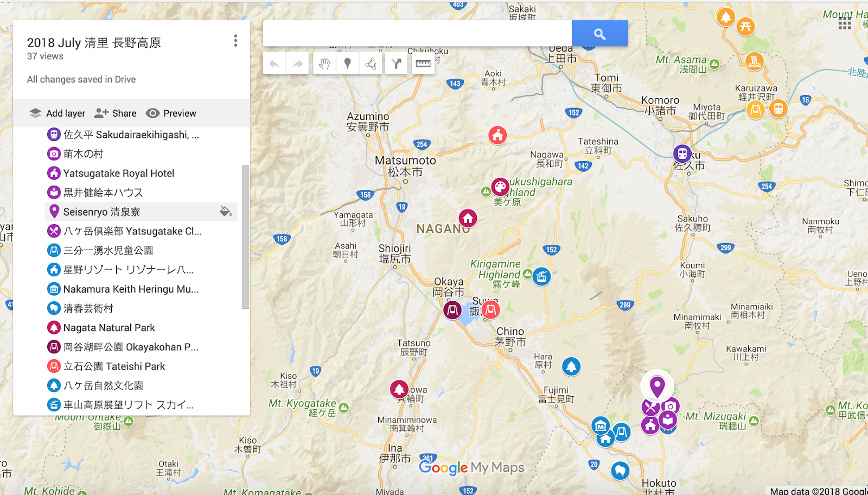Select the blue tree marker near Hara

(x=571, y=367)
